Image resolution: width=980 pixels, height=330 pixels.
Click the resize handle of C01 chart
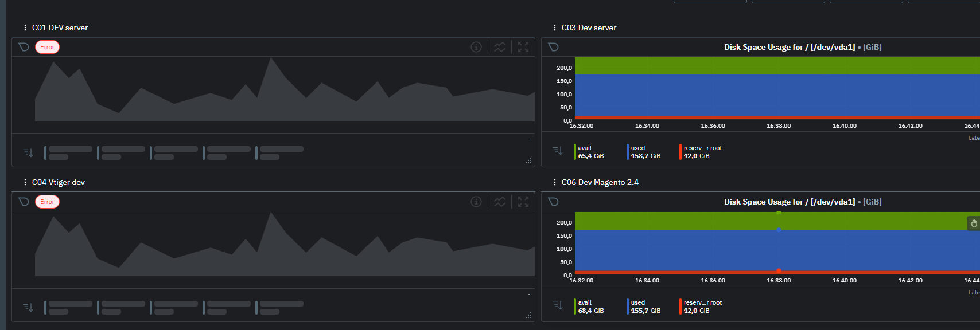coord(528,161)
